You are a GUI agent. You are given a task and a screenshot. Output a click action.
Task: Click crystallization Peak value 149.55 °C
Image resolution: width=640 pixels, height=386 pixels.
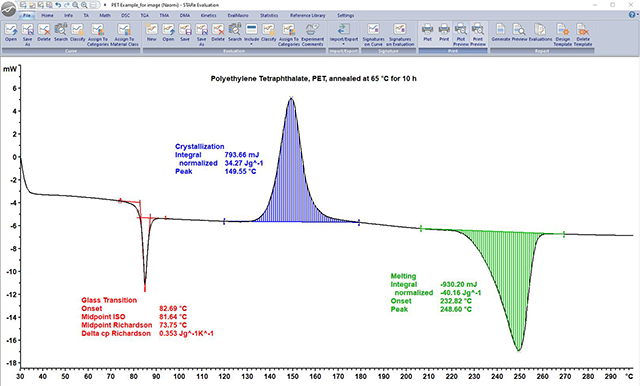point(240,171)
